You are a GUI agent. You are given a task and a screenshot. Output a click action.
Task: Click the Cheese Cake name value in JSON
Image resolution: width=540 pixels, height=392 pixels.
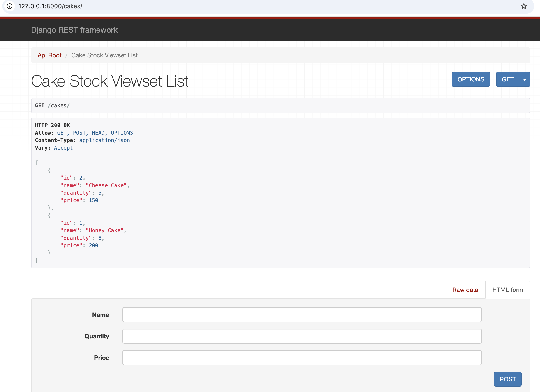click(x=106, y=185)
